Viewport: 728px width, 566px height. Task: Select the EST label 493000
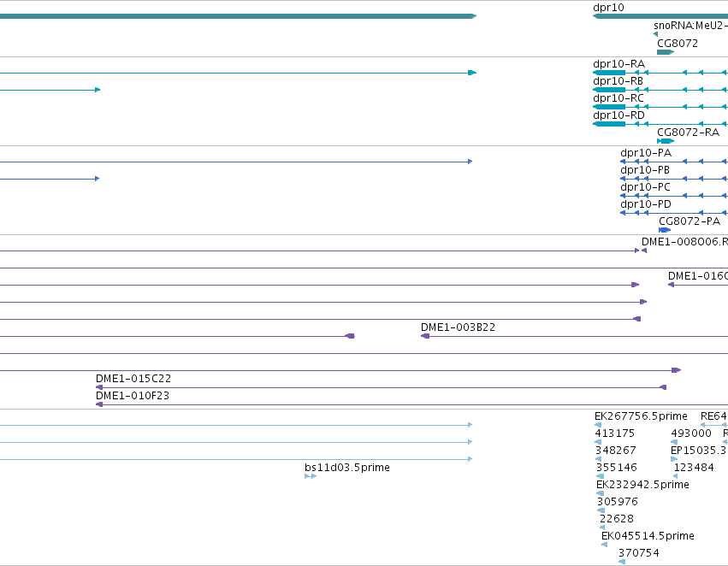[691, 433]
